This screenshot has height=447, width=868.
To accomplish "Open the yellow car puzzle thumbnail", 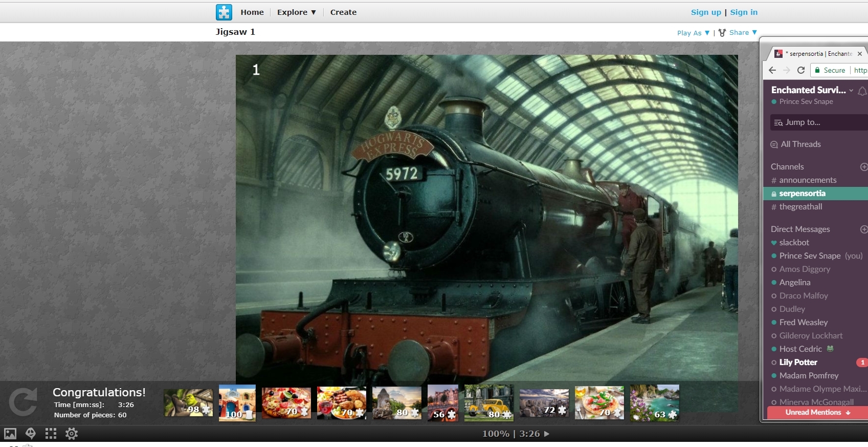I will (489, 403).
